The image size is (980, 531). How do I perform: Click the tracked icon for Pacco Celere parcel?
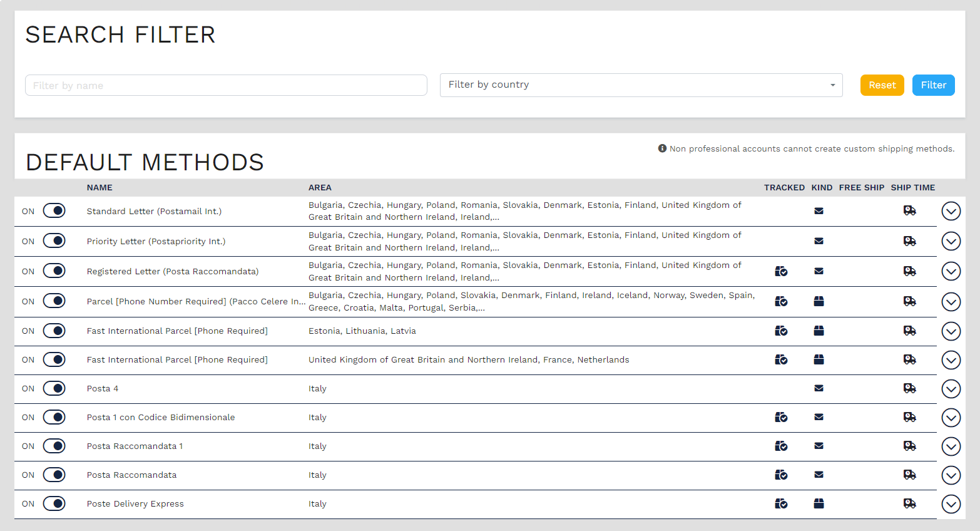pos(781,301)
